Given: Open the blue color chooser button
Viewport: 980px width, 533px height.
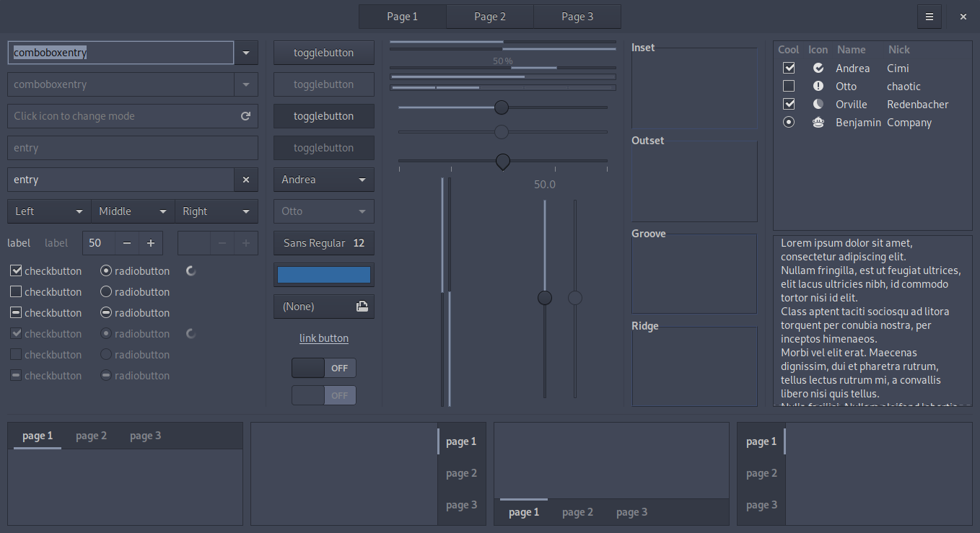Looking at the screenshot, I should coord(324,275).
